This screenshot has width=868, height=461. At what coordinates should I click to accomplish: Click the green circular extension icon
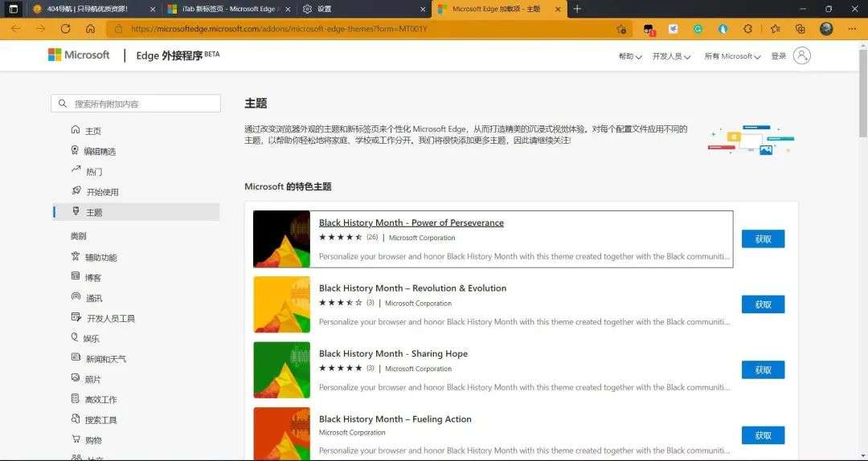(x=698, y=29)
